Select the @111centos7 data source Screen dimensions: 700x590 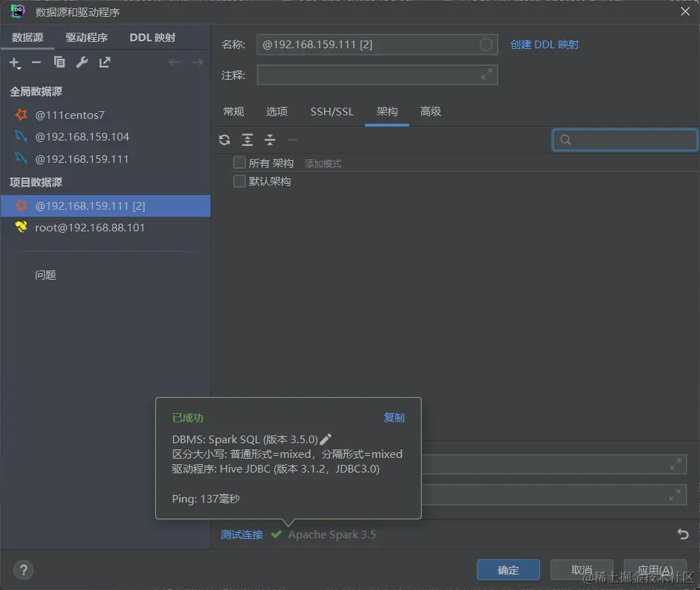(106, 115)
